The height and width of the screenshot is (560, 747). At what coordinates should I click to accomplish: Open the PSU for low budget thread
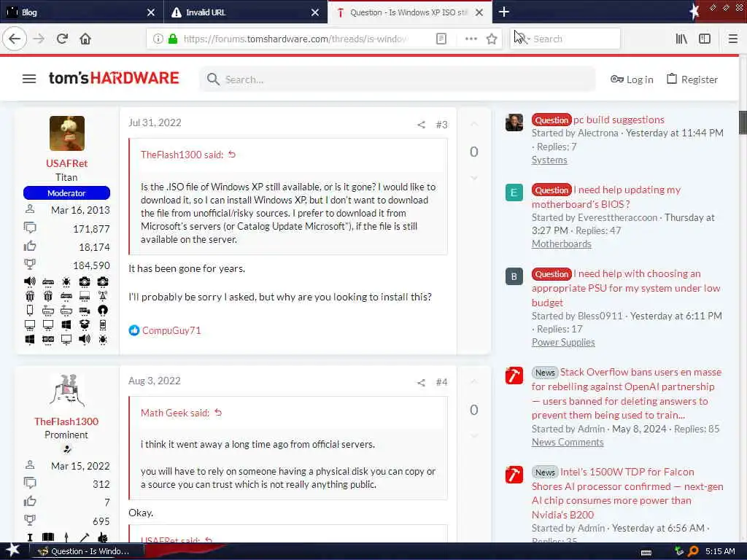pyautogui.click(x=625, y=288)
